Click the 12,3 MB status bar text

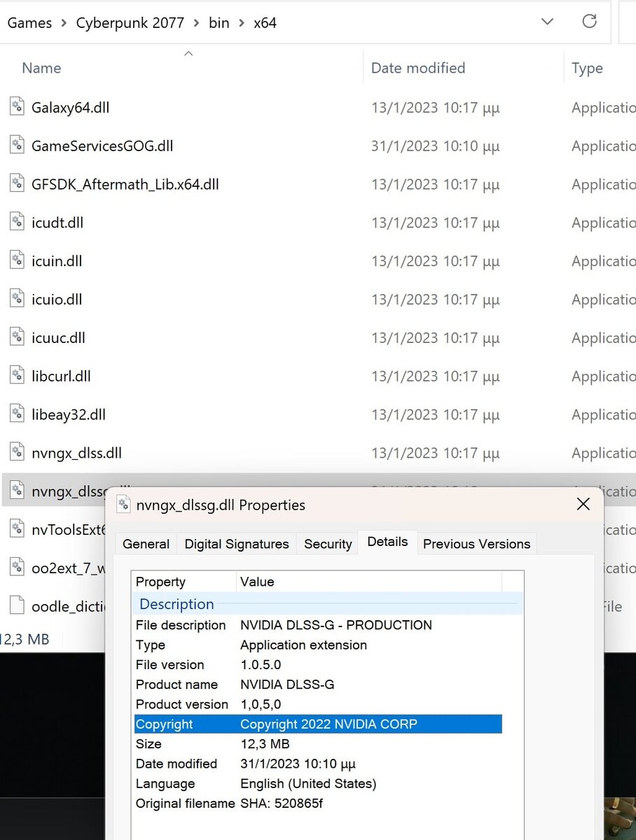pos(25,639)
